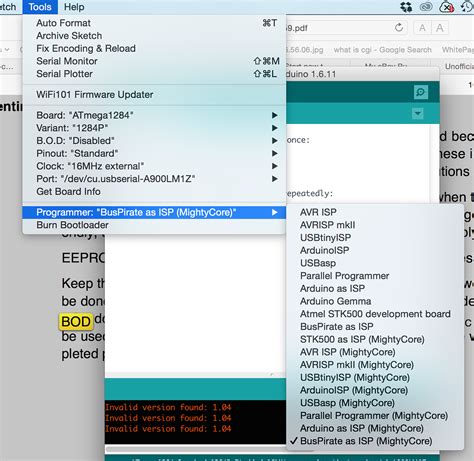This screenshot has width=474, height=461.
Task: Select AVR ISP programmer
Action: tap(375, 212)
